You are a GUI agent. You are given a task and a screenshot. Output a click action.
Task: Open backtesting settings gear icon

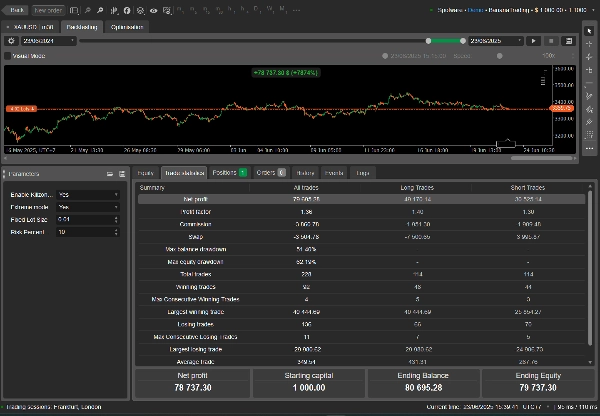(x=10, y=41)
